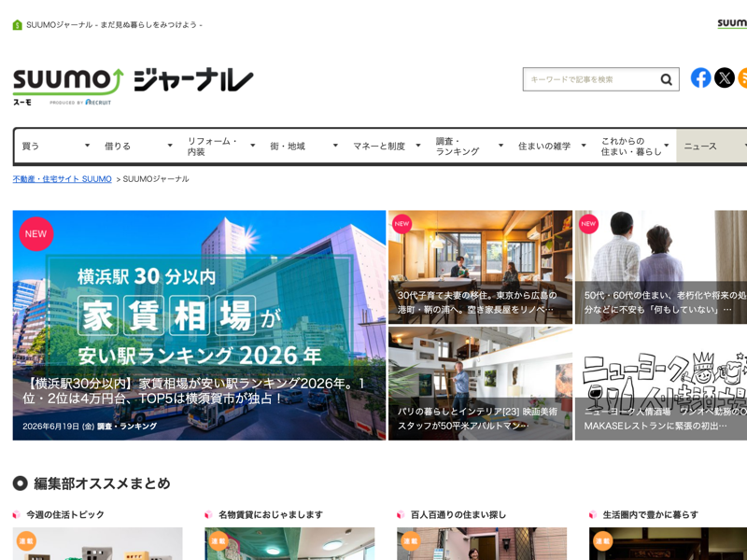The height and width of the screenshot is (560, 747).
Task: Open the 横浜駅30分以内 家賃相場 article headline
Action: [193, 390]
